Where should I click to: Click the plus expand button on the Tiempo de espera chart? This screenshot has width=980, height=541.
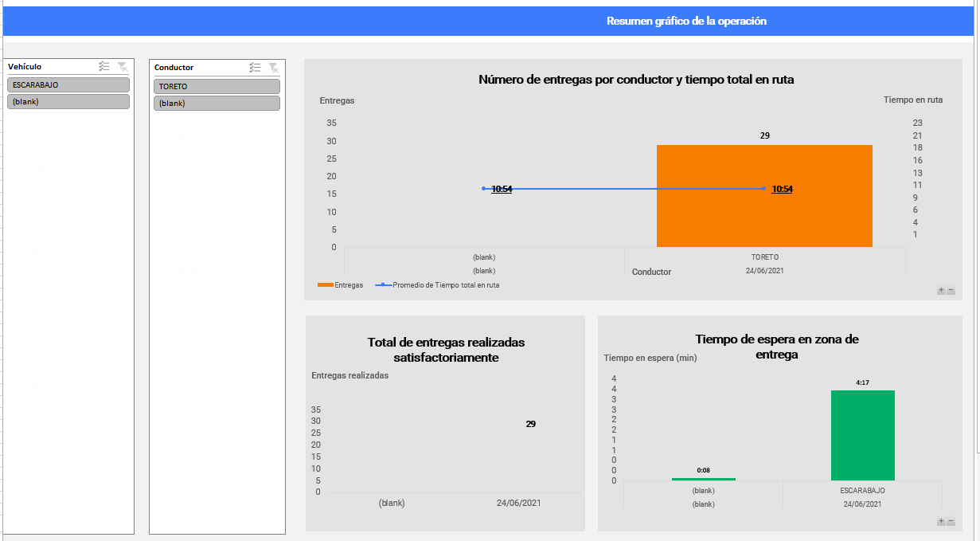[941, 521]
